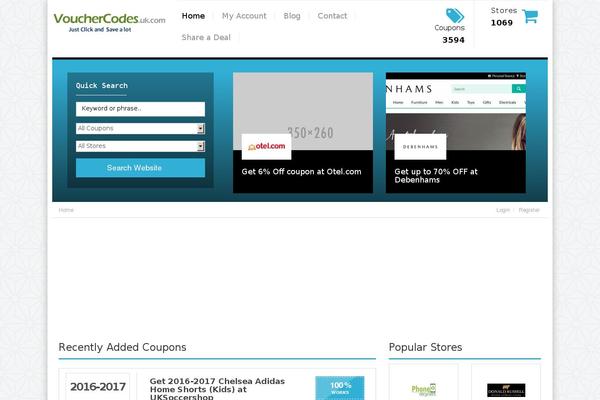
Task: Click the 100% Works badge
Action: pos(340,388)
